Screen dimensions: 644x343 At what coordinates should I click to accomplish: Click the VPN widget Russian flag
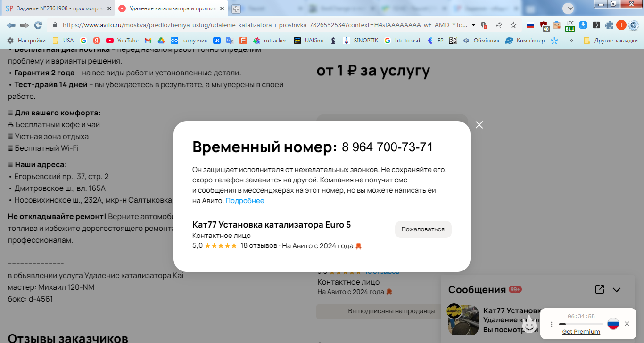[613, 324]
